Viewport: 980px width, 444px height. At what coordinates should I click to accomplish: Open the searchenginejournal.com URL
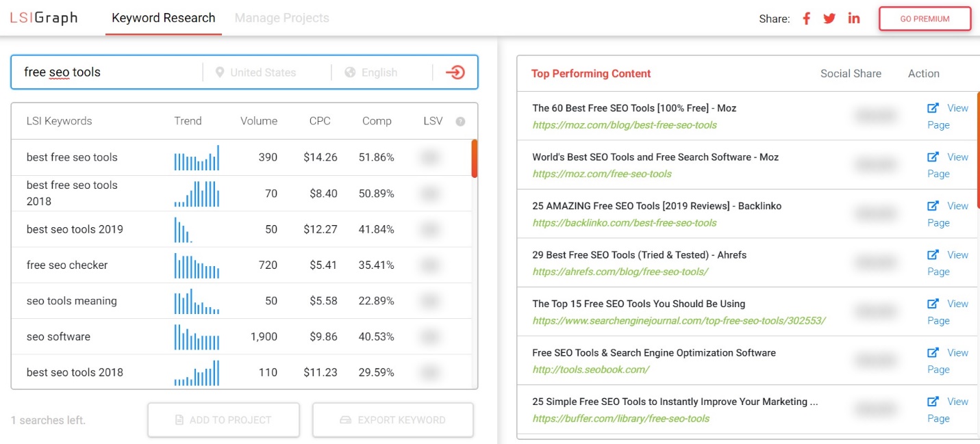[x=679, y=320]
